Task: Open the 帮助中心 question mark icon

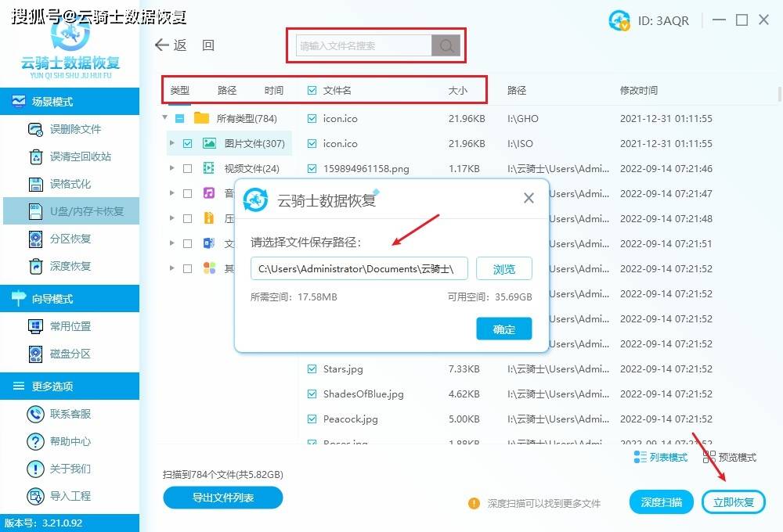Action: pos(35,442)
